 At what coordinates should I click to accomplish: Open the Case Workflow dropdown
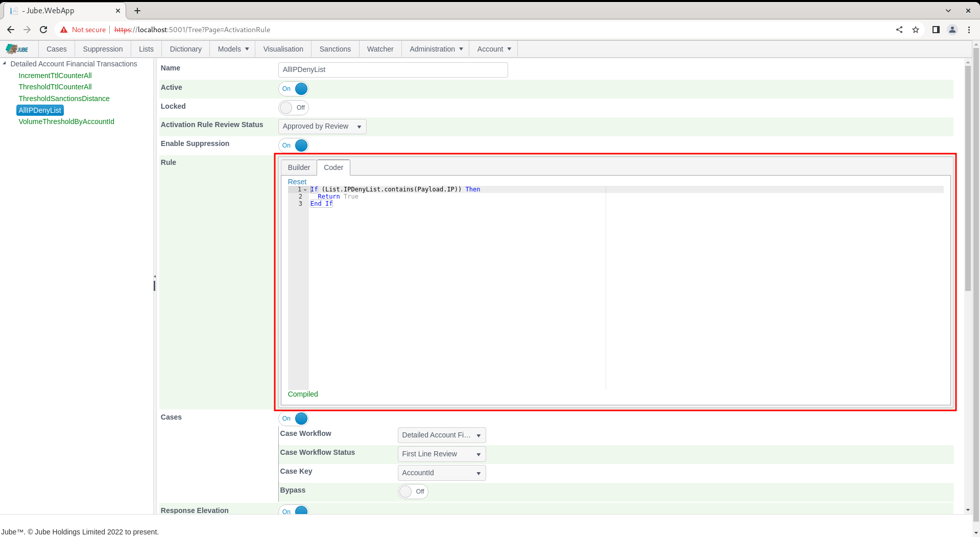coord(442,435)
